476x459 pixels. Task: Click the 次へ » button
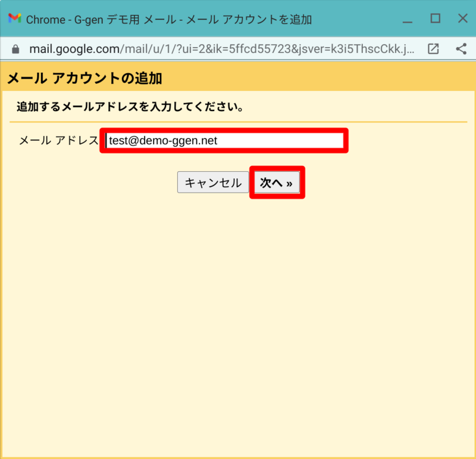(277, 183)
